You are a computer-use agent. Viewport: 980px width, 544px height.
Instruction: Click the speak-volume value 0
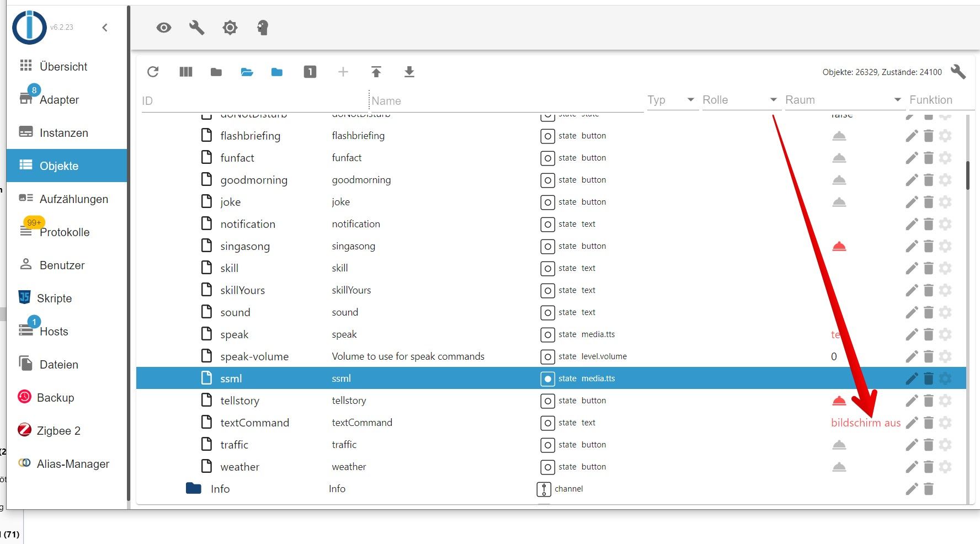pos(834,356)
